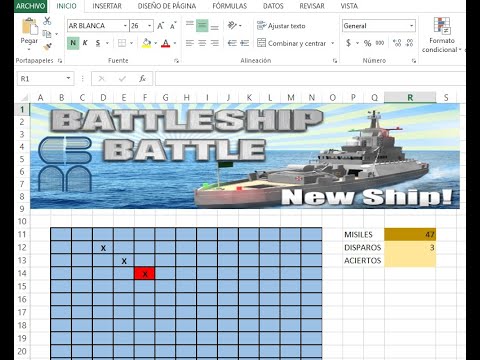This screenshot has width=480, height=360.
Task: Open the Alineación dialog launcher
Action: coord(335,61)
